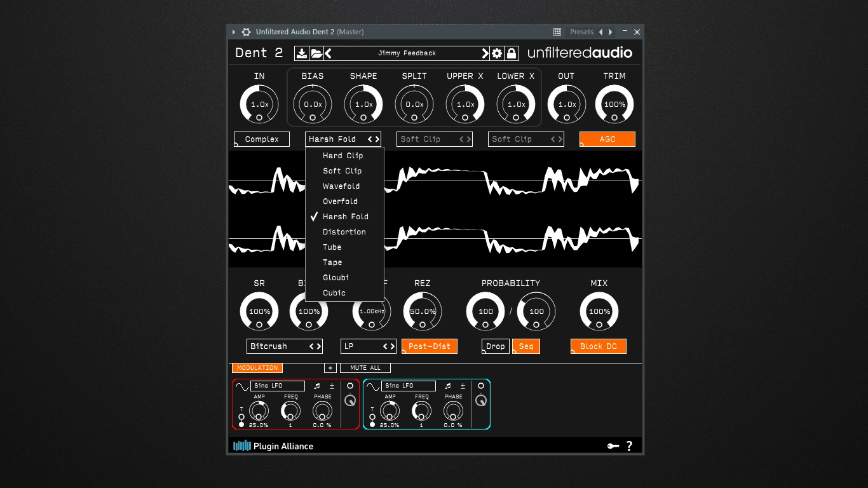Open the question mark help icon
The image size is (868, 488).
[629, 446]
